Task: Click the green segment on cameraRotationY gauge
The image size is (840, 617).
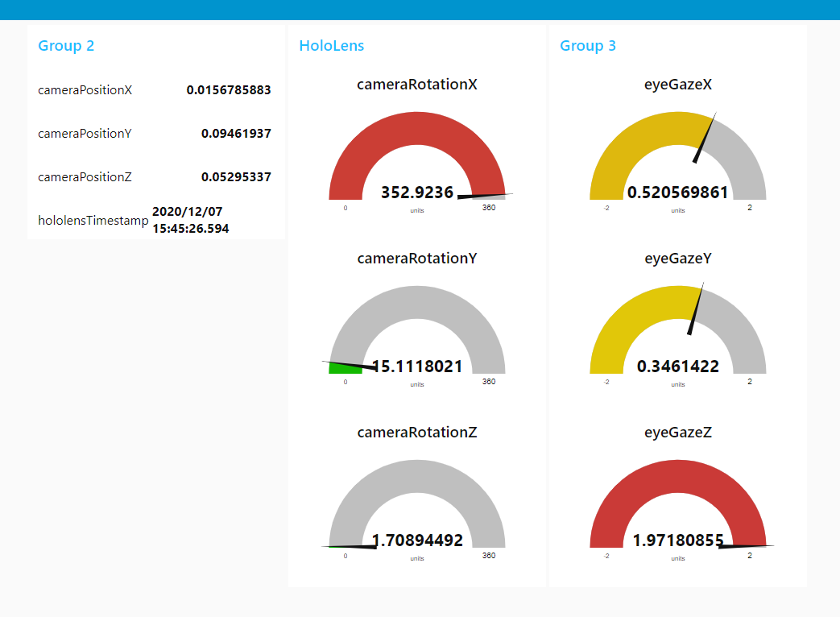Action: [x=341, y=370]
